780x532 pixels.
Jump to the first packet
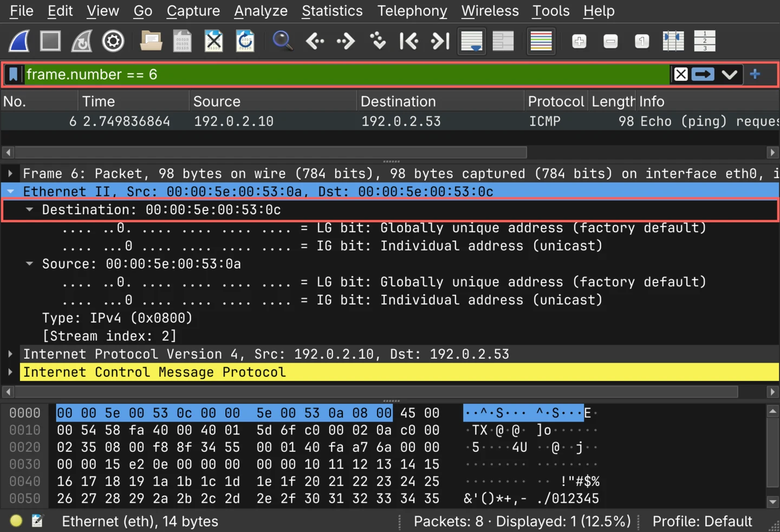click(409, 41)
